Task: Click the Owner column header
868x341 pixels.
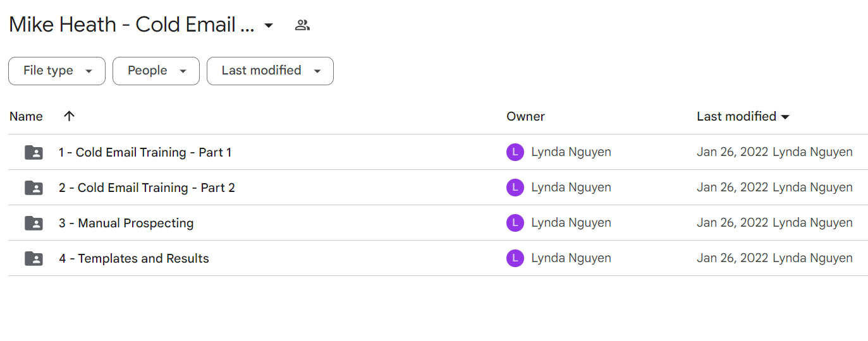Action: [x=525, y=116]
